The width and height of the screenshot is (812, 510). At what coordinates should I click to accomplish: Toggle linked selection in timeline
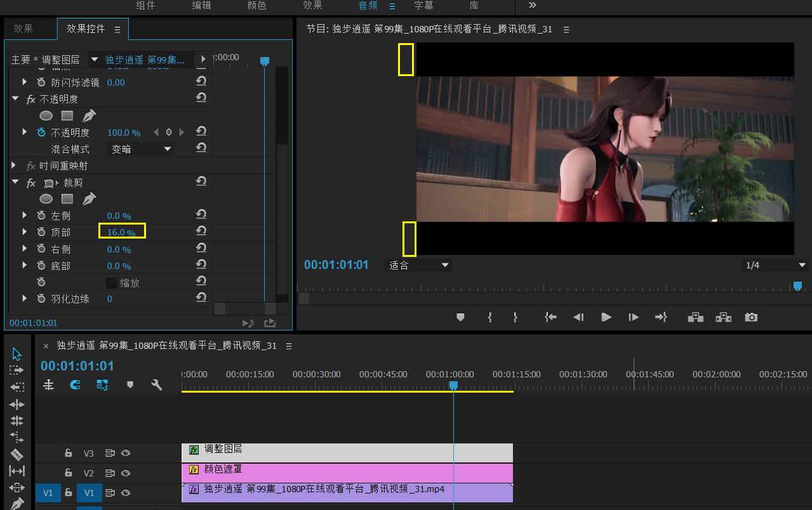pos(102,384)
